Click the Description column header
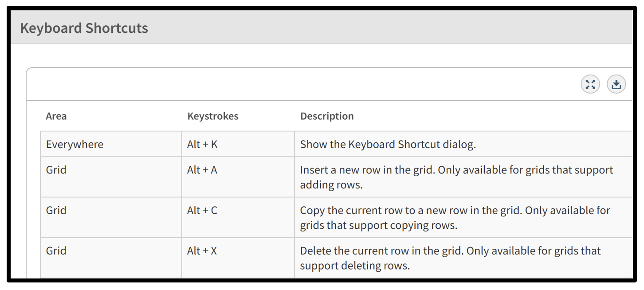 pyautogui.click(x=327, y=116)
